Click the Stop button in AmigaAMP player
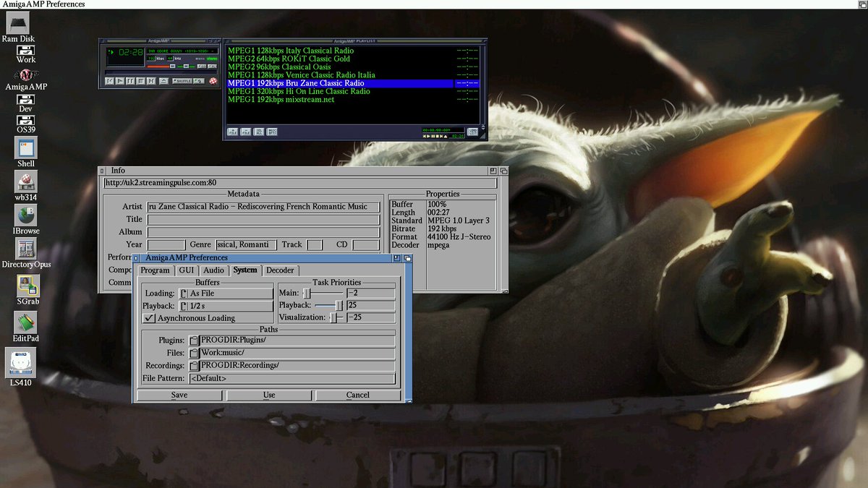 coord(140,81)
